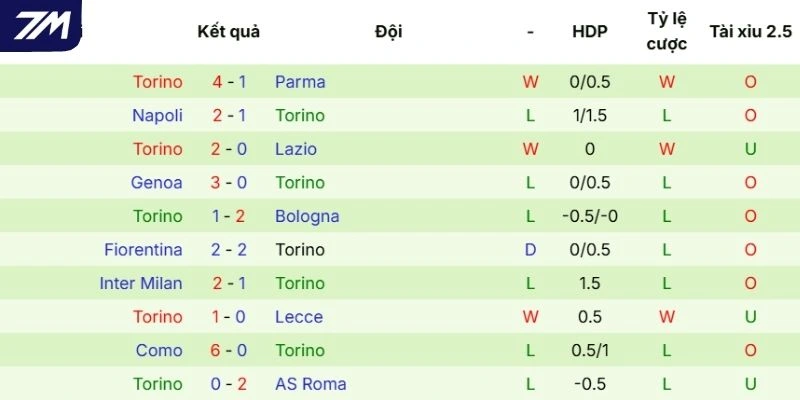Screen dimensions: 800x400
Task: Click the 2 - 2 score
Action: point(229,250)
